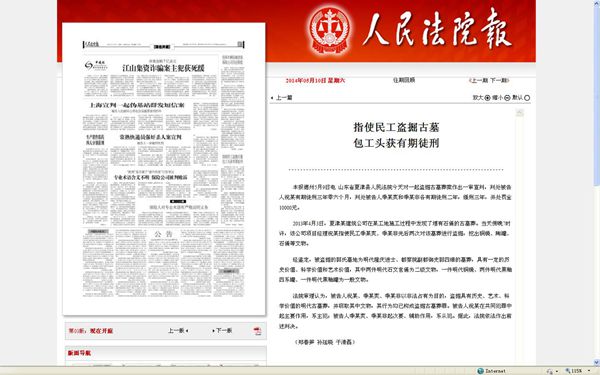Go to next issue via 下一期
Screen dimensions: 600x375
tap(500, 80)
